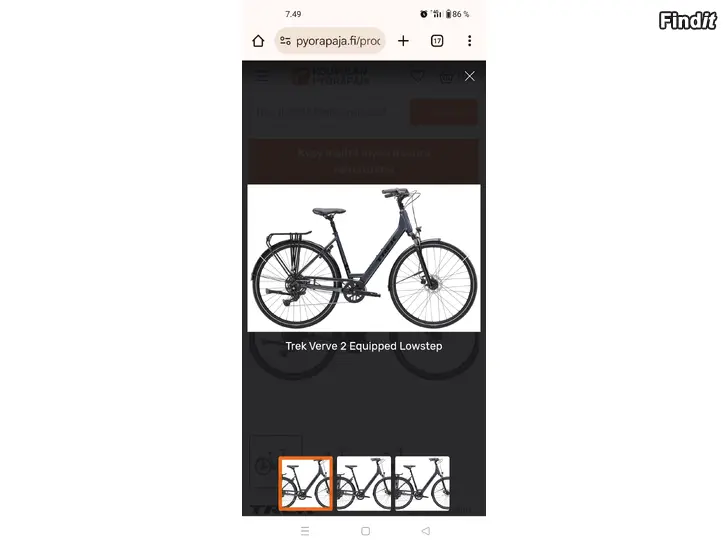Open the tab switcher showing 17
This screenshot has height=546, width=728.
437,41
